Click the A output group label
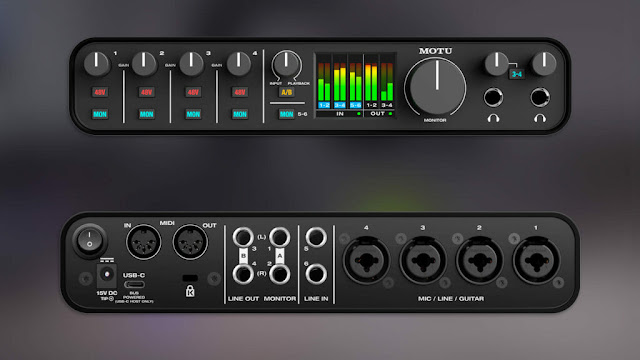Screen dimensions: 640x360 [280, 256]
